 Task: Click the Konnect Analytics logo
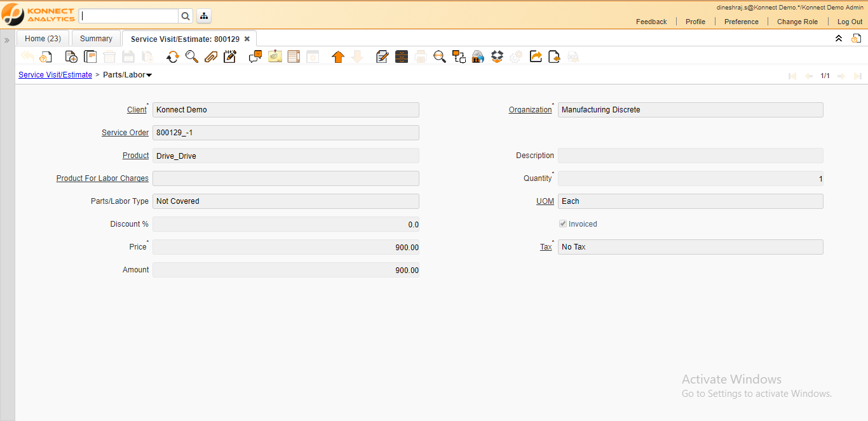38,15
